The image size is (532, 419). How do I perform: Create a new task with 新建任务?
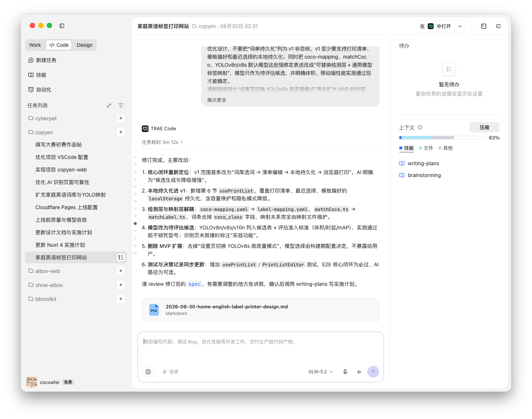[42, 60]
